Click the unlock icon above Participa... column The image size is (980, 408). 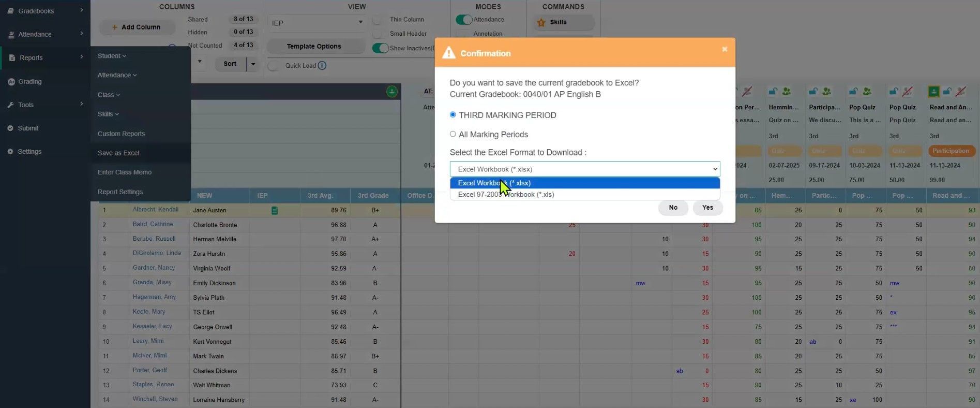coord(813,92)
